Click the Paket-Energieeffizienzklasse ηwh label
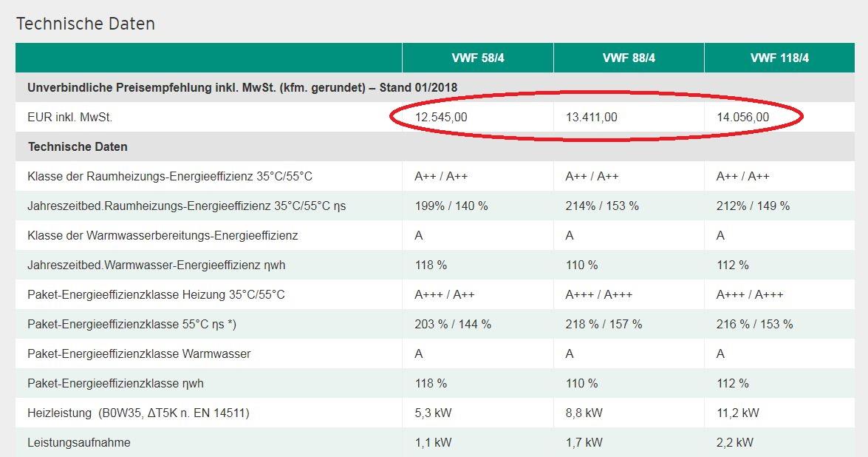The height and width of the screenshot is (457, 868). click(x=116, y=384)
